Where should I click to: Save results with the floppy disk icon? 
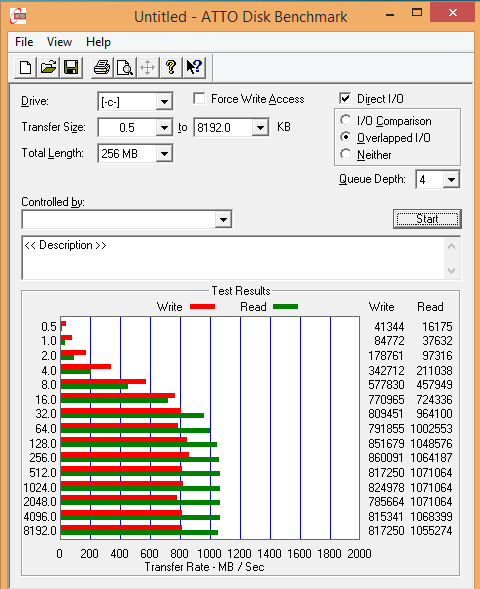71,68
